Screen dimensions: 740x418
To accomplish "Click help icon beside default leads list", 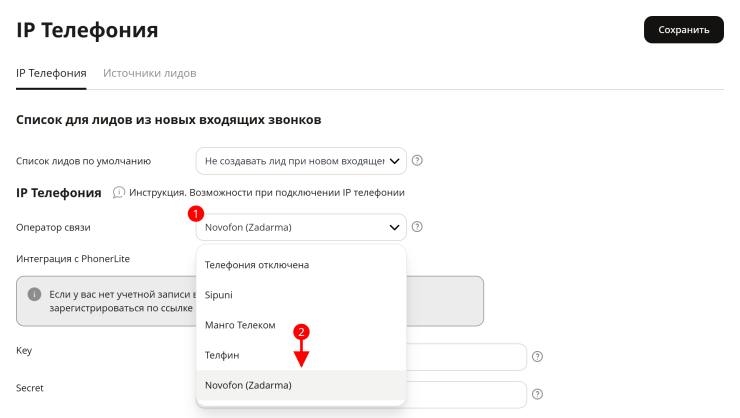I will tap(417, 160).
